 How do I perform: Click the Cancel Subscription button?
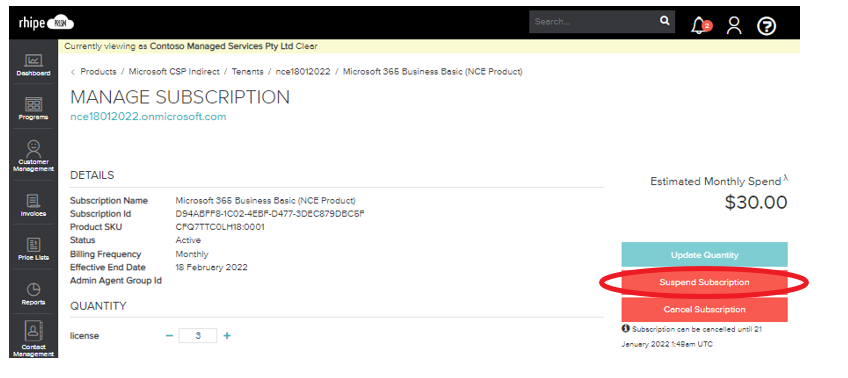[704, 309]
